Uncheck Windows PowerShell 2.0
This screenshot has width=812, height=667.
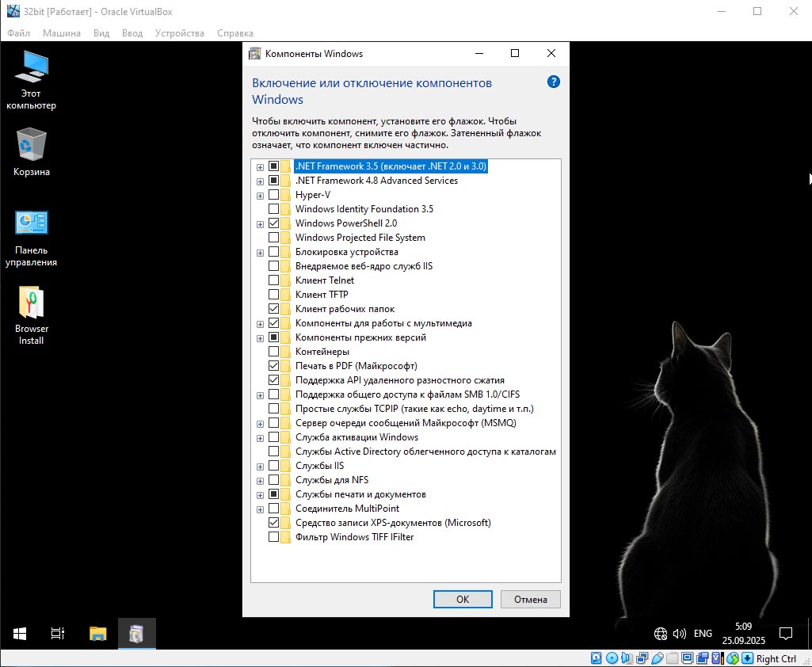click(x=273, y=223)
